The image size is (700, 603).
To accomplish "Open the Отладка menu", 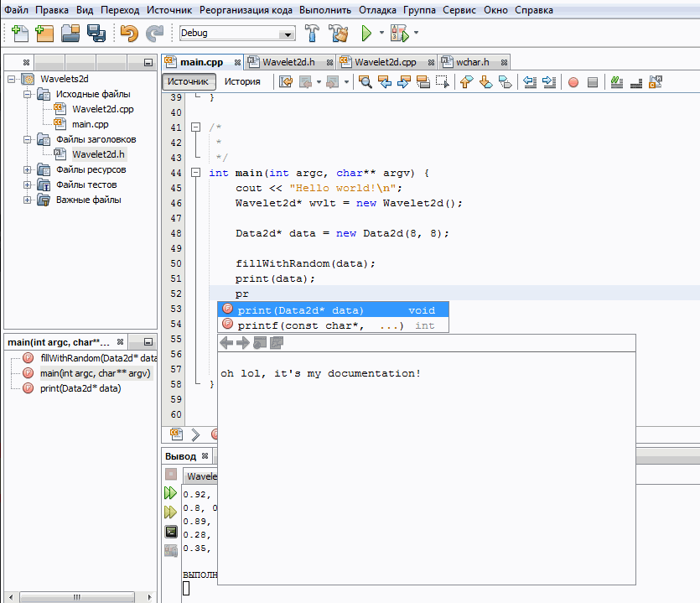I will point(378,11).
